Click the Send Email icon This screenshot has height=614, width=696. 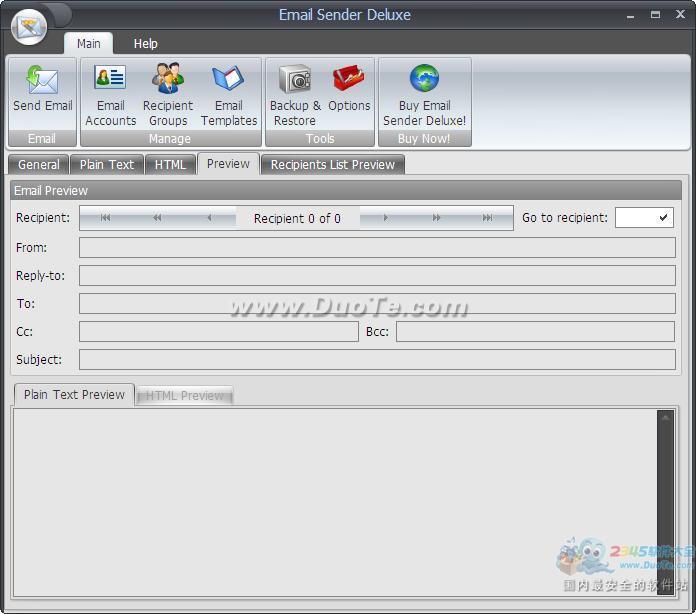pos(42,80)
